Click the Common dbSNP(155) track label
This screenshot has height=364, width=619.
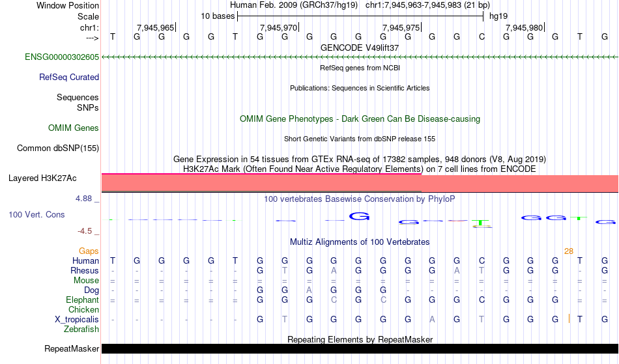58,148
